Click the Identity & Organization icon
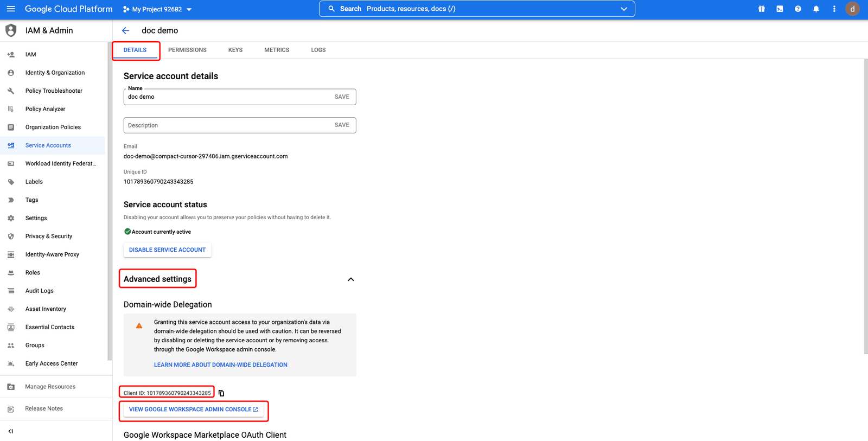 [x=11, y=73]
